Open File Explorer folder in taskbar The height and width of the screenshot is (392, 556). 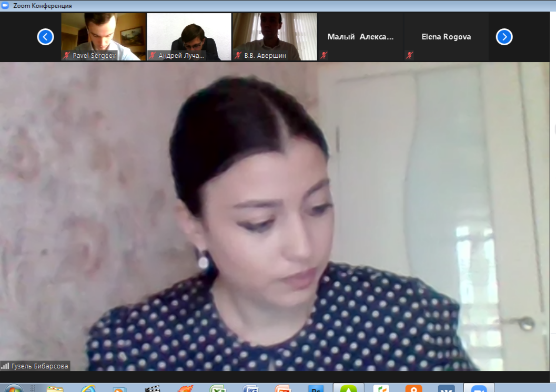click(x=55, y=388)
